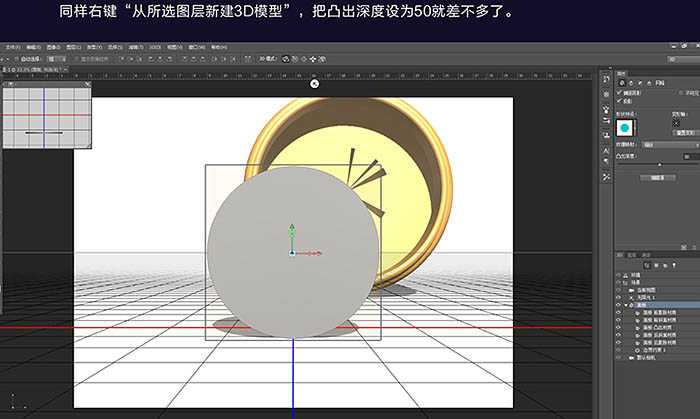The height and width of the screenshot is (419, 700).
Task: Filter 3D panel by meshes icon
Action: tap(657, 266)
